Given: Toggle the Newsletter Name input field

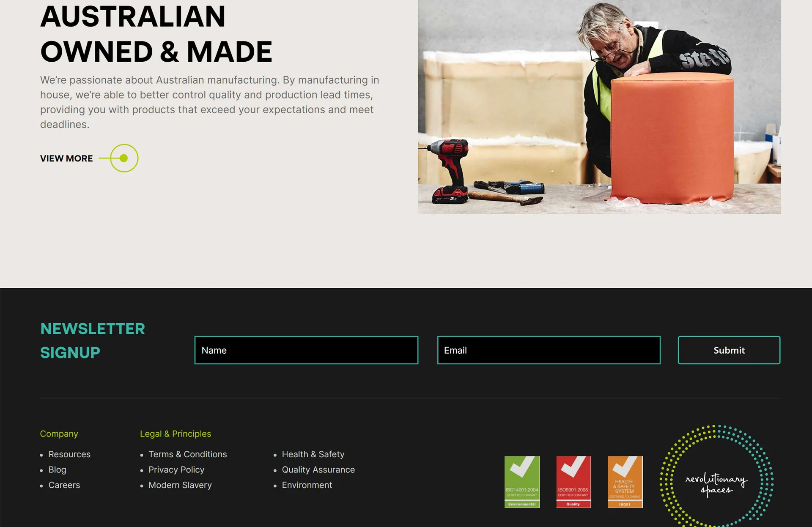Looking at the screenshot, I should click(x=306, y=350).
